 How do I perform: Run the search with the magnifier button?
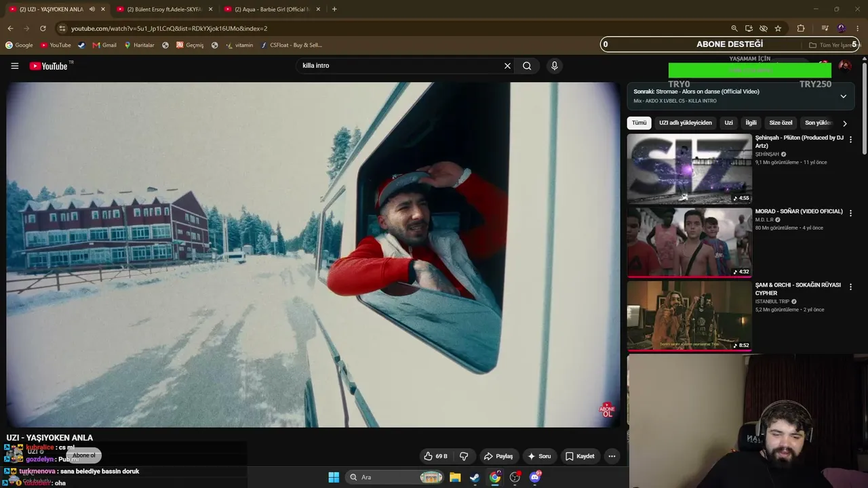click(527, 66)
